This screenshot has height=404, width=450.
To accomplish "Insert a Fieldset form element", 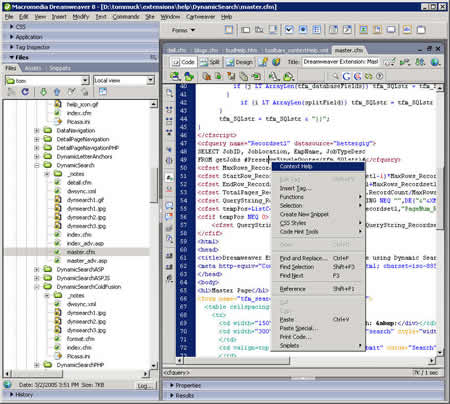I will 421,30.
